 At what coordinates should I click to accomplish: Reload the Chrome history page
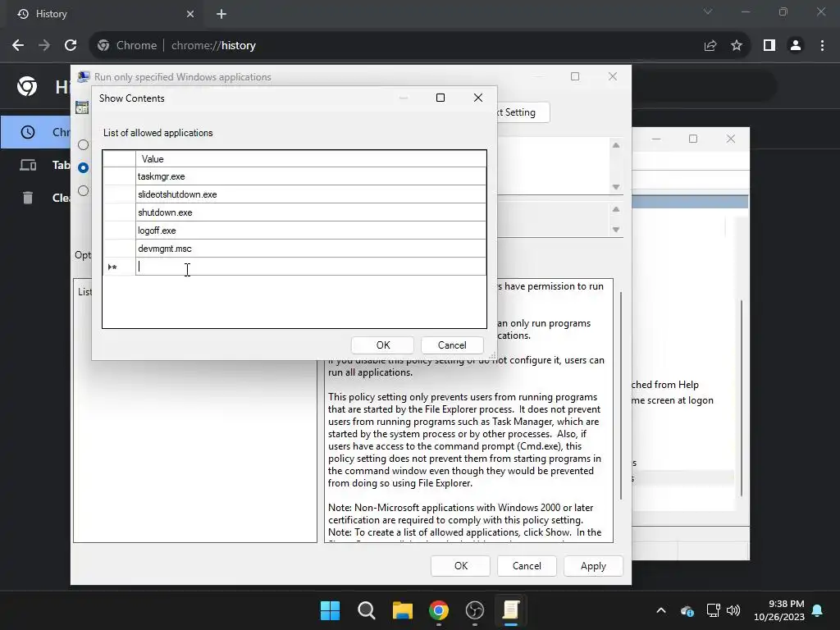71,46
